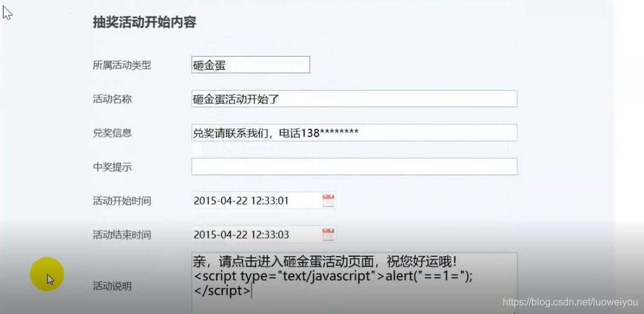This screenshot has height=314, width=644.
Task: Click the 所属活动类型 label
Action: [122, 65]
